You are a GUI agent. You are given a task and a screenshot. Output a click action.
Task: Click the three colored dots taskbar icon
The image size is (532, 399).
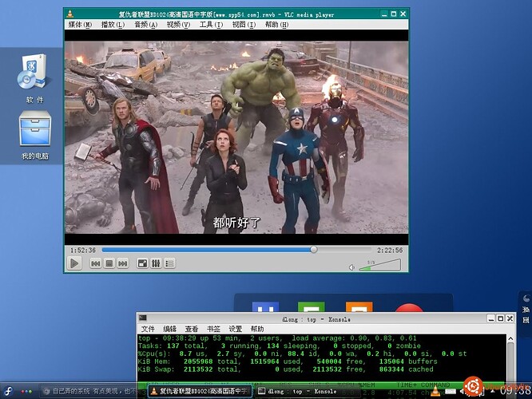[26, 392]
